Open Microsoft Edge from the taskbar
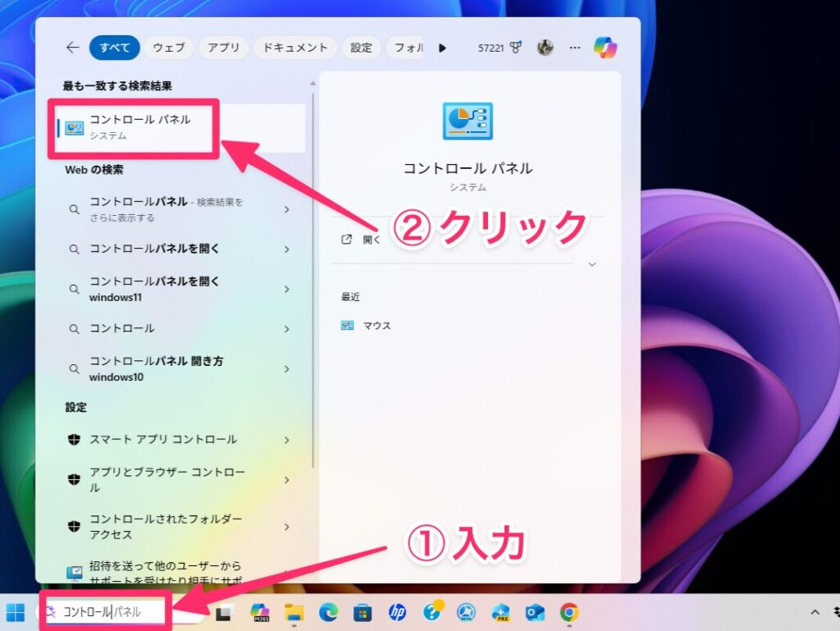The image size is (840, 631). pyautogui.click(x=328, y=612)
